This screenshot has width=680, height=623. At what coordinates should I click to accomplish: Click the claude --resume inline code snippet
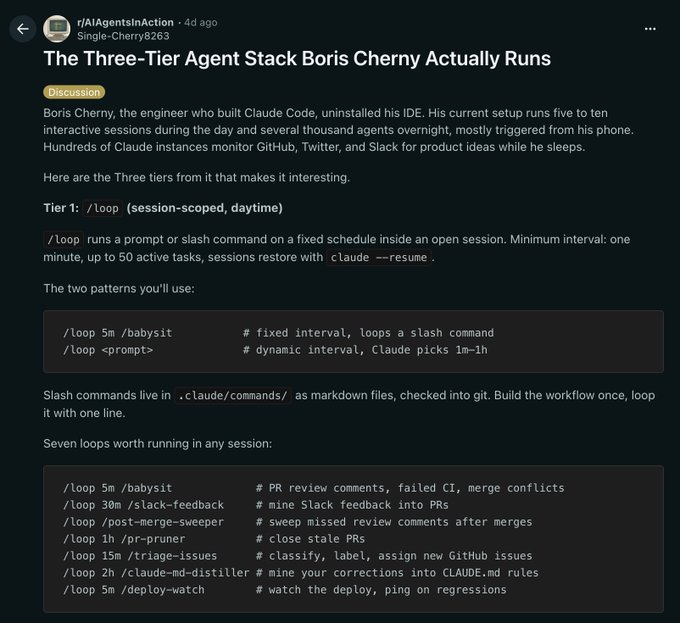(x=379, y=258)
